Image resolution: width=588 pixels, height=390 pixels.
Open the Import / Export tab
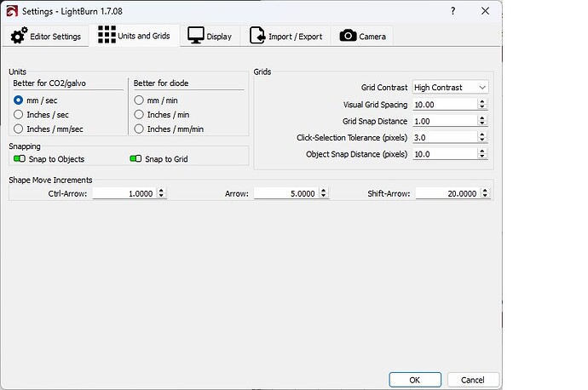[286, 36]
